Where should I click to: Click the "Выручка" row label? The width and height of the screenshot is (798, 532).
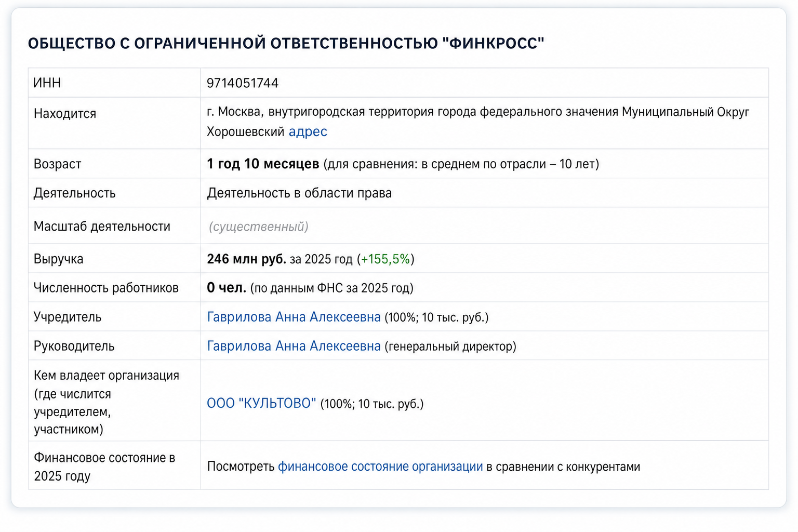tap(59, 259)
